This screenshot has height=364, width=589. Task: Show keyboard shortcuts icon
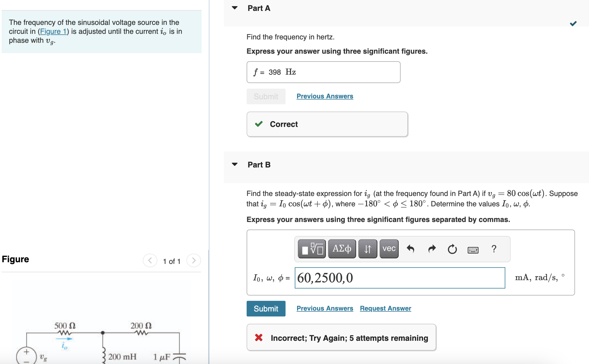(x=473, y=250)
